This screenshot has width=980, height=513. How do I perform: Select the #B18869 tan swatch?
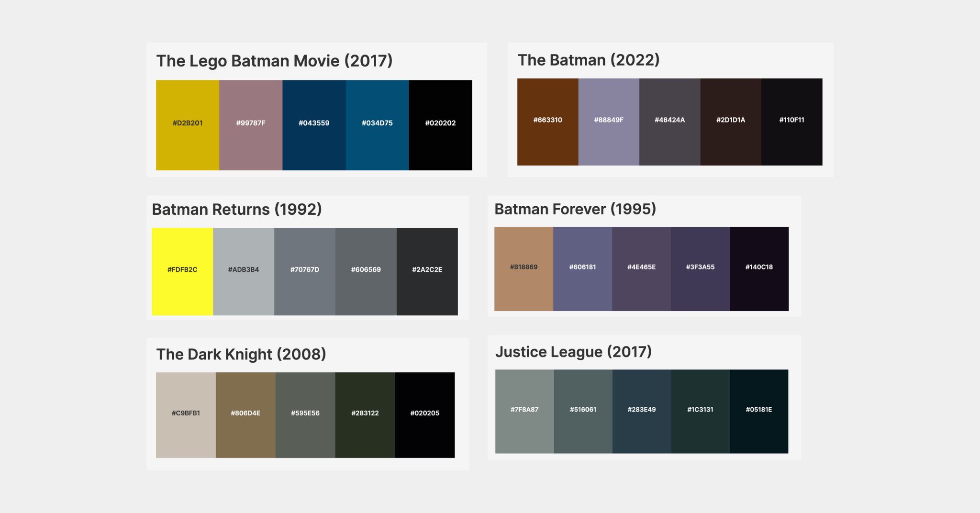pos(524,268)
